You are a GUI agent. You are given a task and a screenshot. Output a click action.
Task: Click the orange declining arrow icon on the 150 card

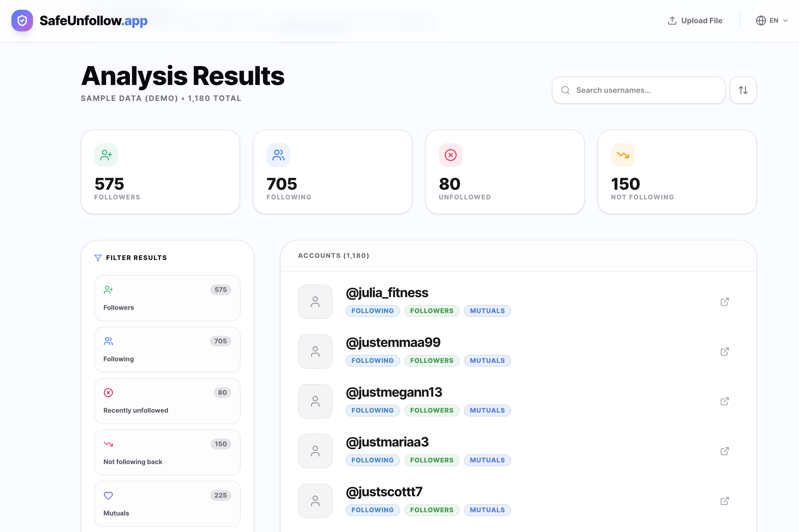pyautogui.click(x=623, y=155)
